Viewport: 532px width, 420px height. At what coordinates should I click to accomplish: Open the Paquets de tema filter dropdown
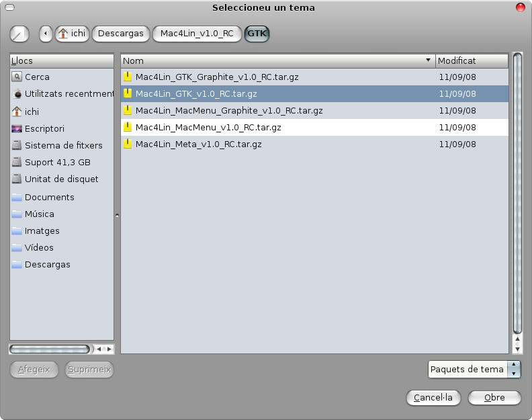474,370
